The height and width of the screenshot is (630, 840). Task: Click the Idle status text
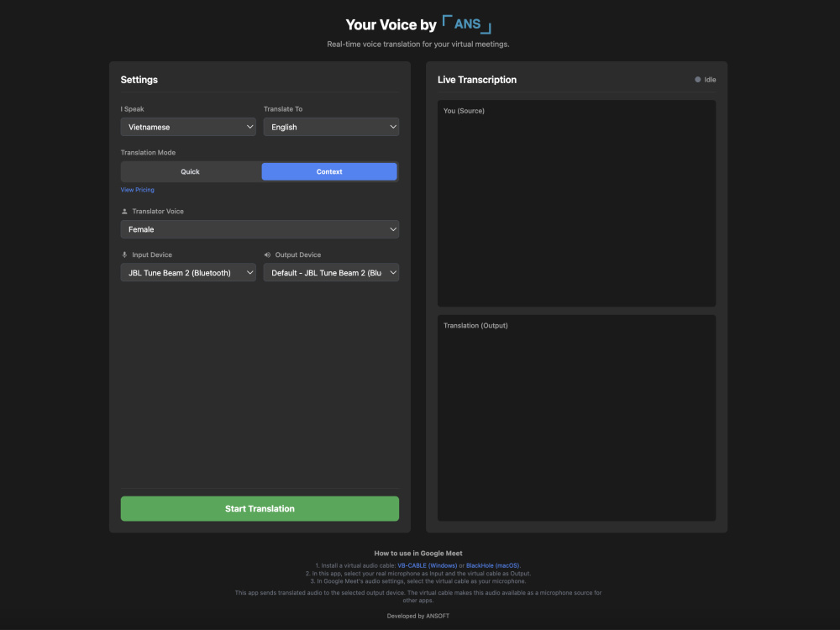(710, 79)
